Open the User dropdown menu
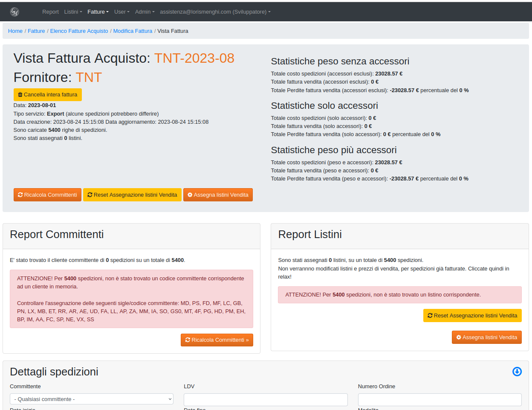Viewport: 532px width, 410px height. (121, 12)
